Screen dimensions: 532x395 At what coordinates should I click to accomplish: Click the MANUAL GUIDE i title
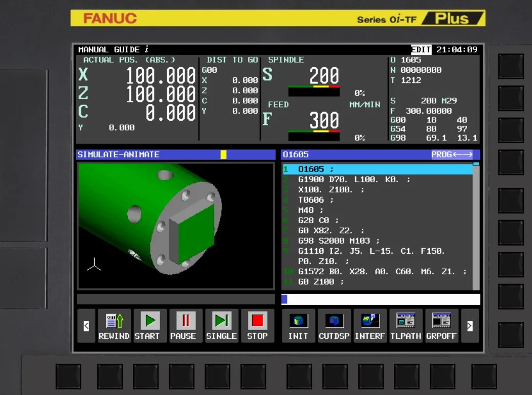[114, 50]
